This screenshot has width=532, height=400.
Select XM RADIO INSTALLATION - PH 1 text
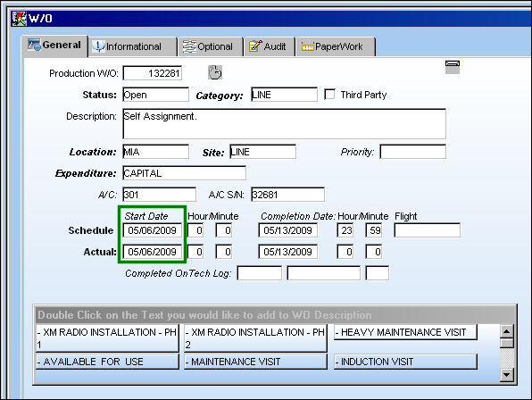[107, 338]
